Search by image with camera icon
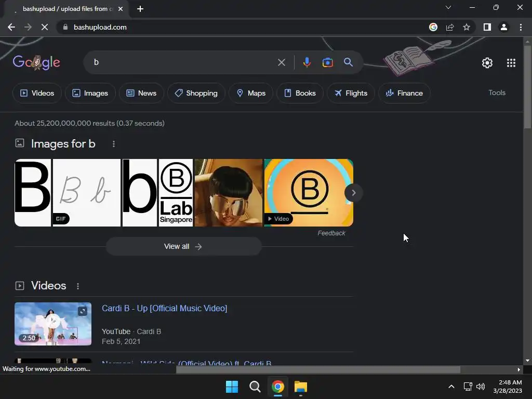 click(327, 62)
